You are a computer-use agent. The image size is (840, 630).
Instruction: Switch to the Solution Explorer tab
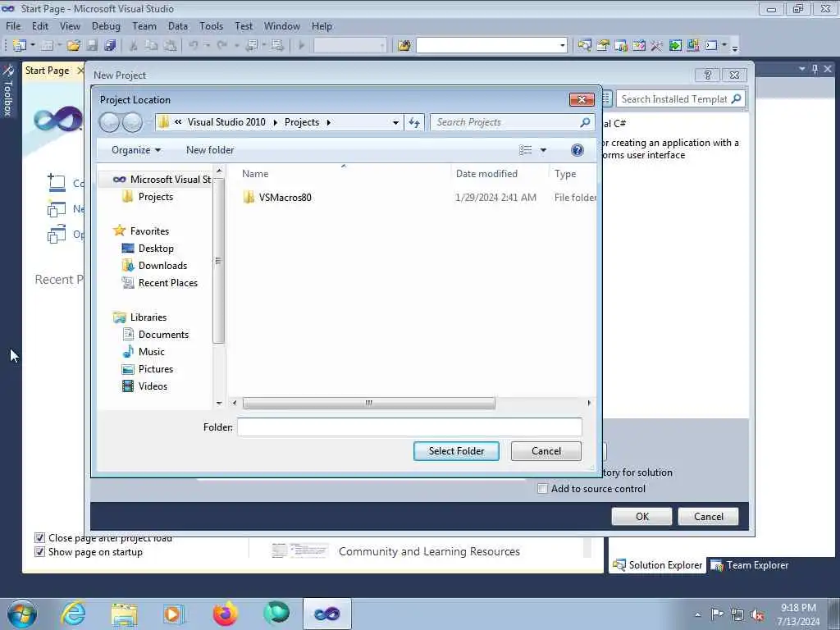coord(658,565)
